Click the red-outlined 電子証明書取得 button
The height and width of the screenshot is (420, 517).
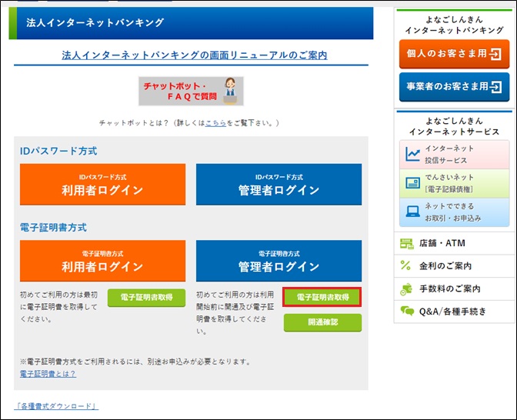point(322,298)
